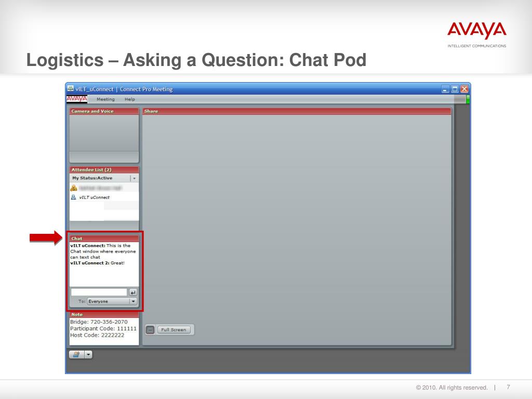Click the Avaya logo in menu bar
532x399 pixels.
(x=77, y=99)
